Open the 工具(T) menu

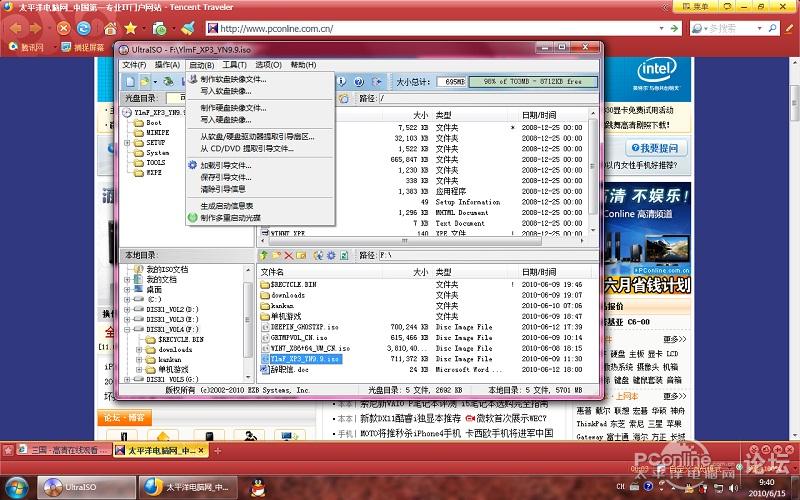pos(234,65)
